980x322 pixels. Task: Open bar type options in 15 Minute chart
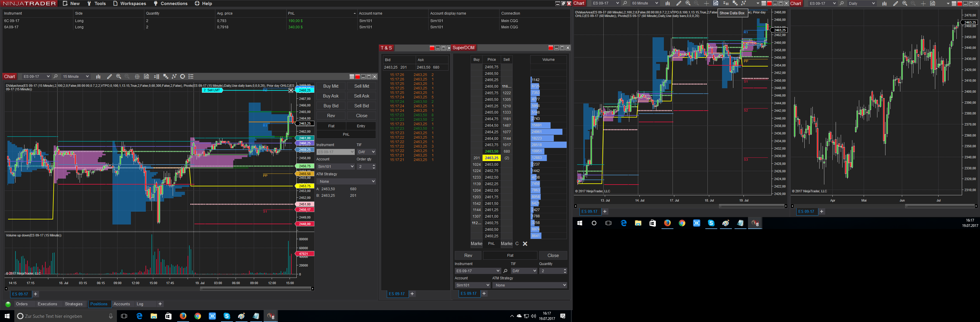98,76
